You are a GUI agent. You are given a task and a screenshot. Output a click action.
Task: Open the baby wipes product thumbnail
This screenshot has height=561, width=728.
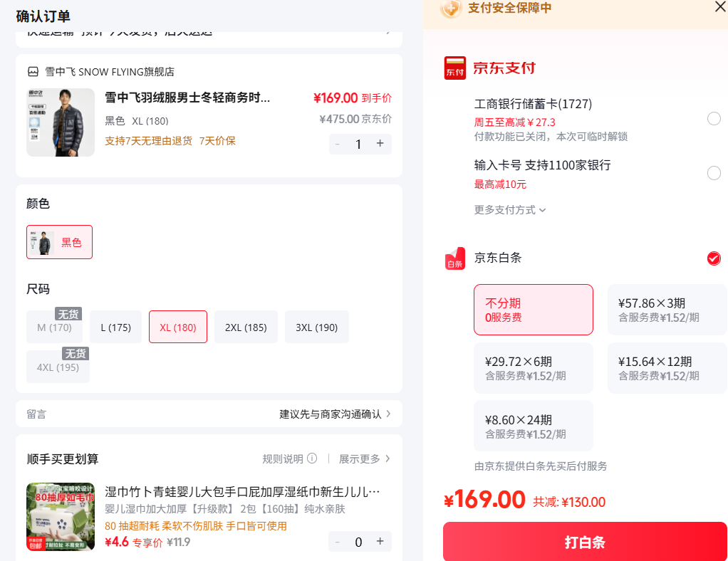coord(61,516)
